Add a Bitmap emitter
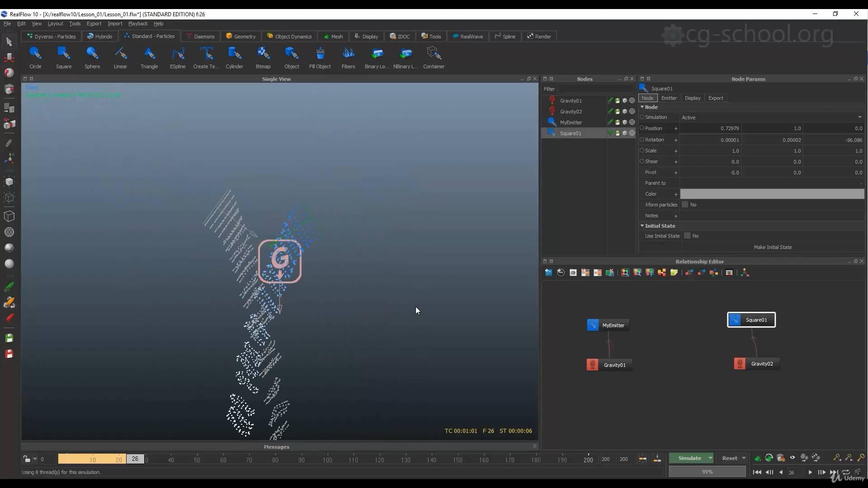Image resolution: width=868 pixels, height=488 pixels. click(x=263, y=57)
